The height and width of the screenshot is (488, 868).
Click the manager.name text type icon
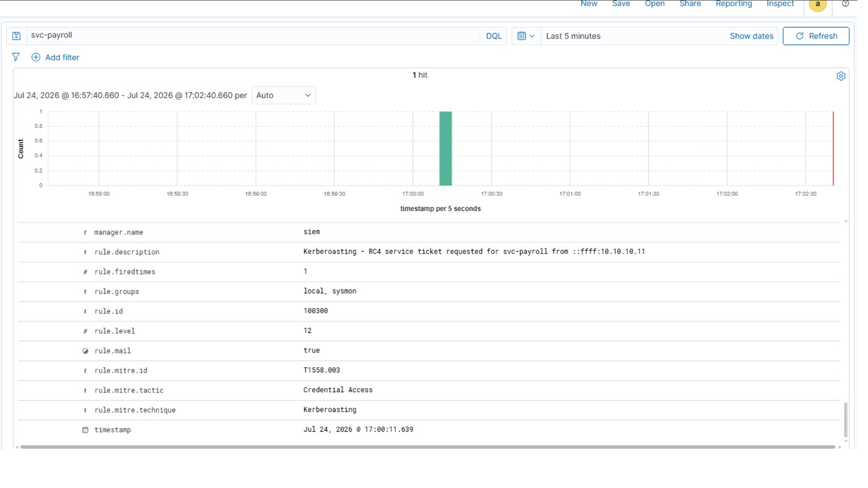coord(85,233)
